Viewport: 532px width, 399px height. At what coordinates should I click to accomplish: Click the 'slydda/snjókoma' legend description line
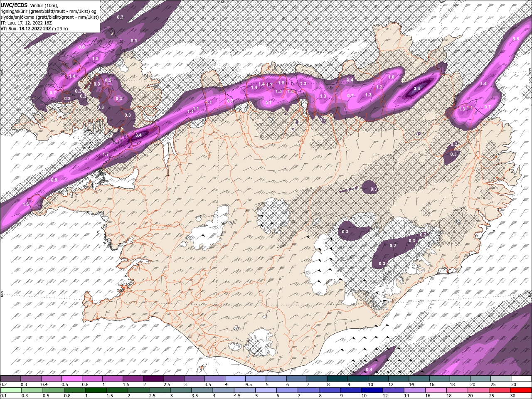click(49, 17)
